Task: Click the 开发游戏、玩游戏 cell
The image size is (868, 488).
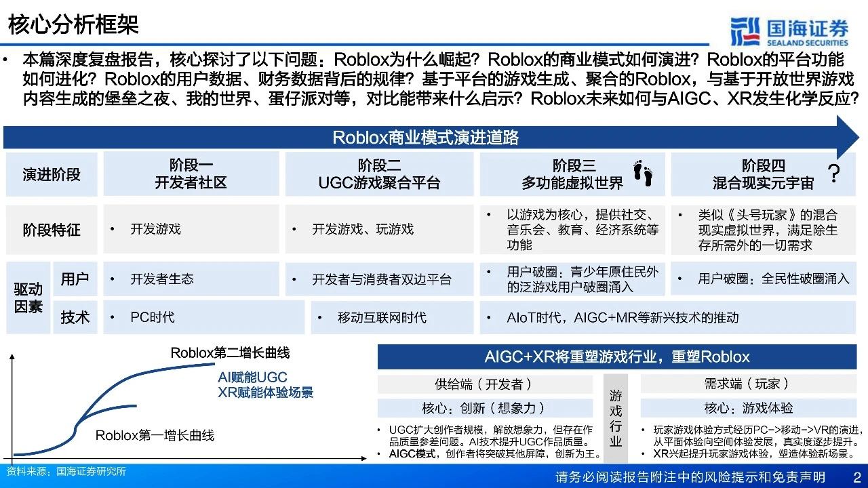Action: tap(379, 229)
